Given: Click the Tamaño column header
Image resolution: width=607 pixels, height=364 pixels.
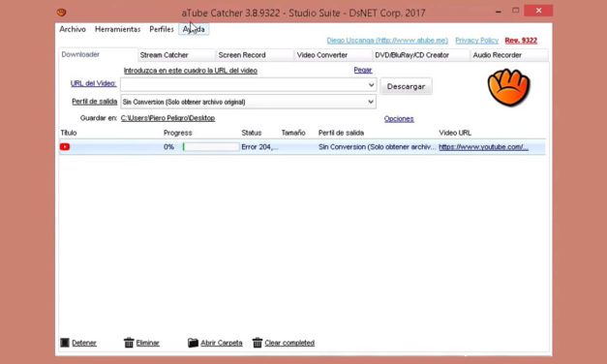Looking at the screenshot, I should (x=293, y=133).
